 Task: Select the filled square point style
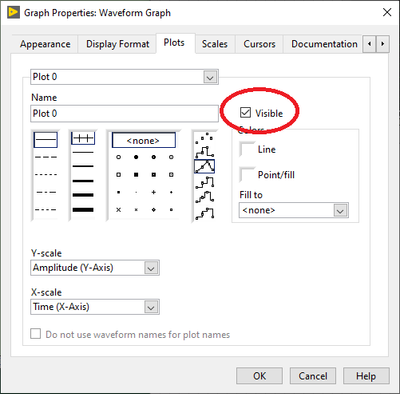tap(136, 174)
